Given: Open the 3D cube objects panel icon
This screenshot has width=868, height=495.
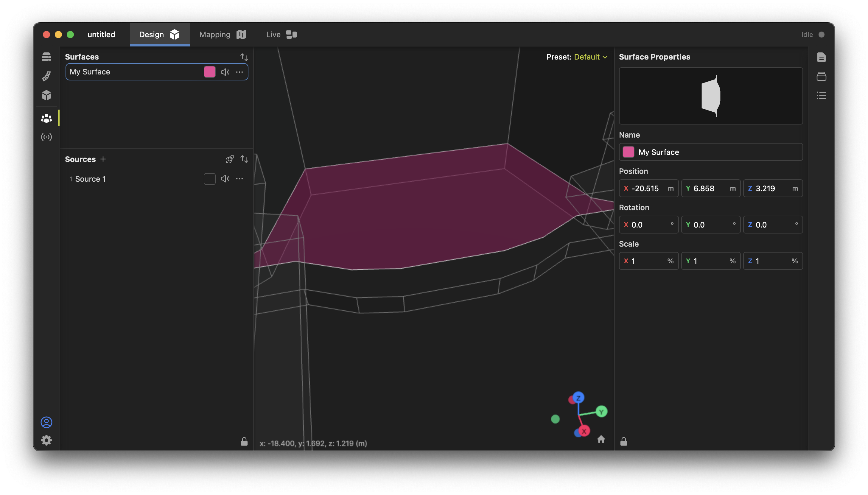Looking at the screenshot, I should tap(46, 95).
